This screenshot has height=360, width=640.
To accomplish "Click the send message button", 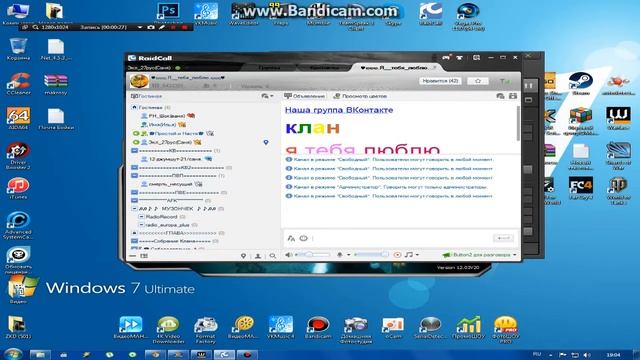I will tap(503, 238).
